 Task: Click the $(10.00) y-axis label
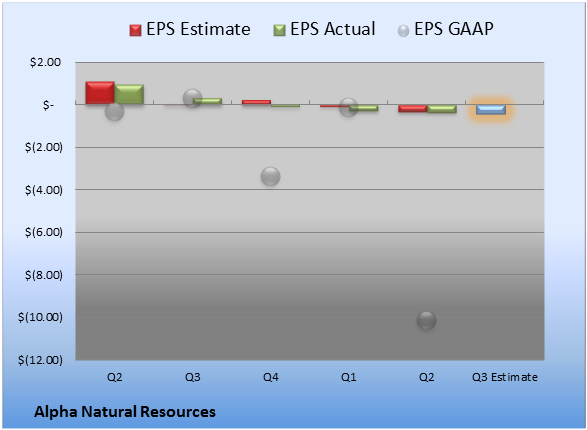tap(40, 317)
